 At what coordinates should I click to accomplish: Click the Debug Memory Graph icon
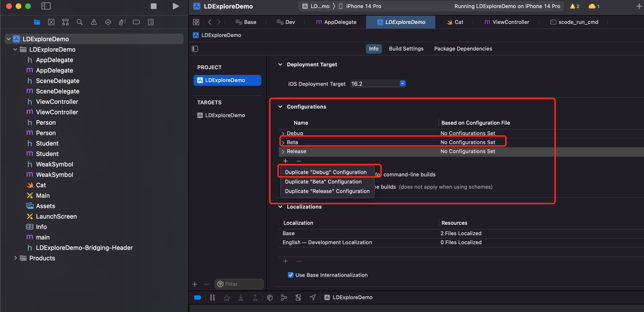click(284, 298)
